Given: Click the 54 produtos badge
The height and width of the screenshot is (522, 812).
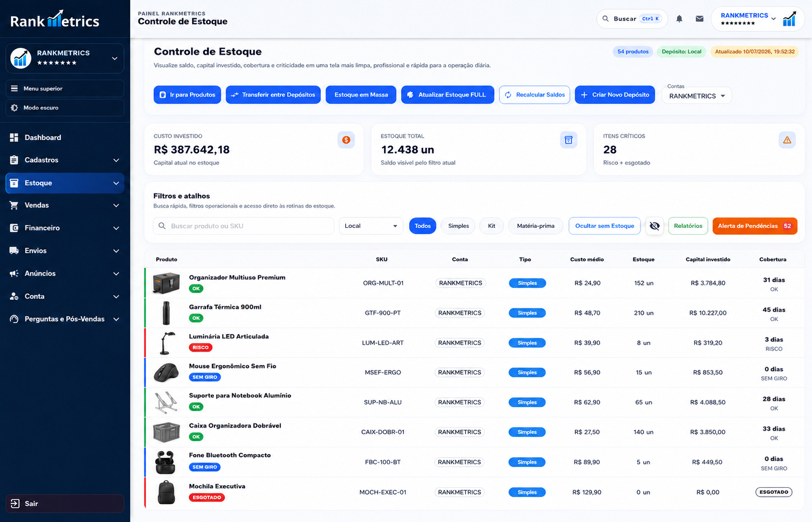Looking at the screenshot, I should tap(633, 51).
